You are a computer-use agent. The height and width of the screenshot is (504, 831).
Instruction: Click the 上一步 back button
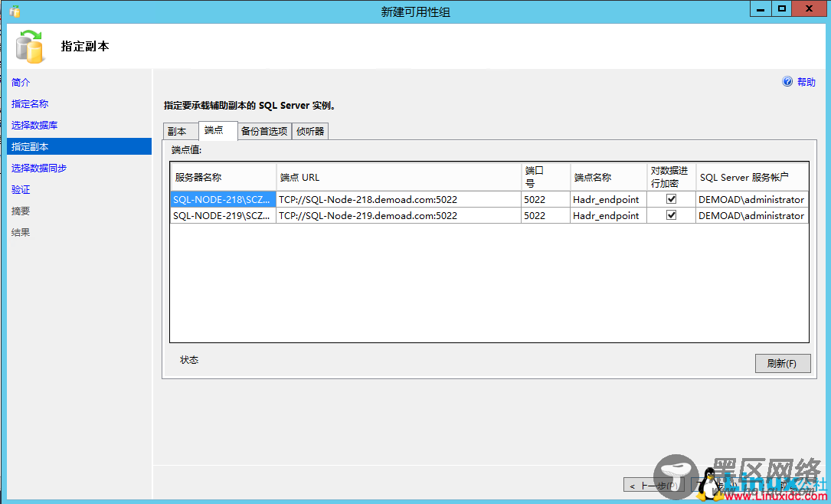(x=653, y=485)
